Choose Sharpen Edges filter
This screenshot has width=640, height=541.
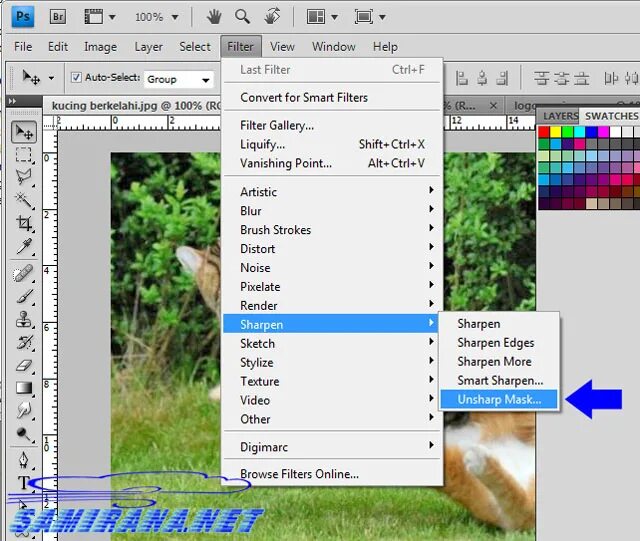tap(499, 343)
